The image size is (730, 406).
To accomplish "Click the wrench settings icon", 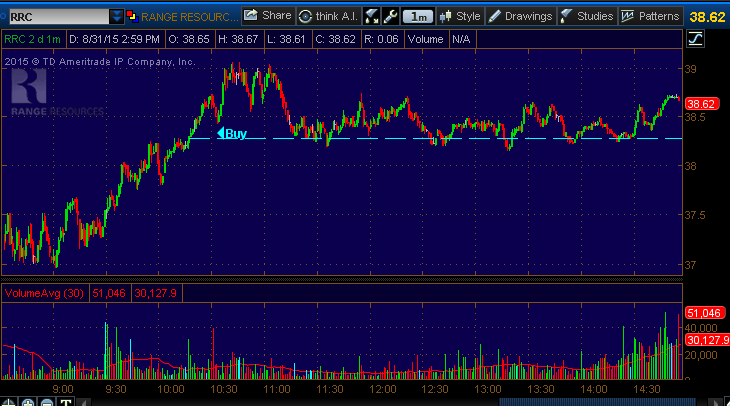I will [390, 16].
